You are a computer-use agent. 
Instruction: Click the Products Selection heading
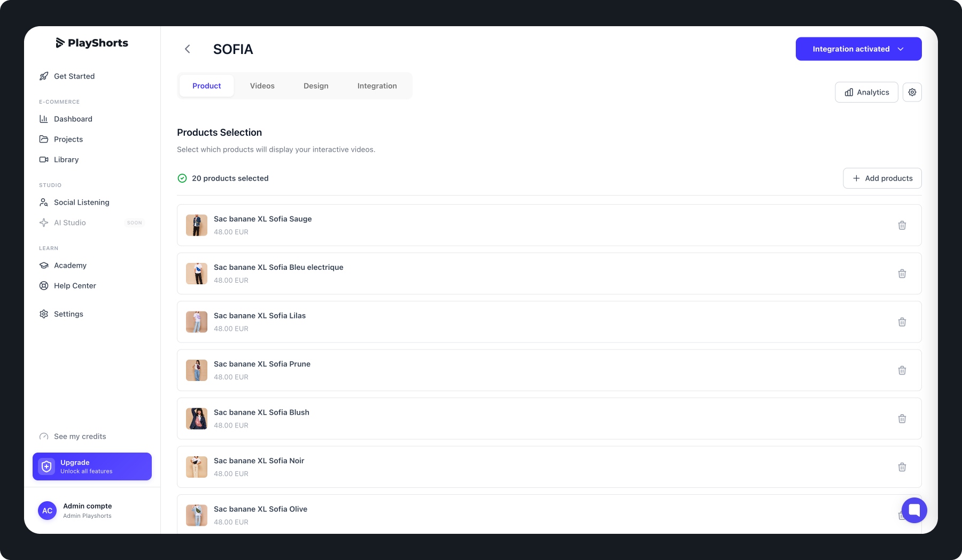[x=220, y=133]
